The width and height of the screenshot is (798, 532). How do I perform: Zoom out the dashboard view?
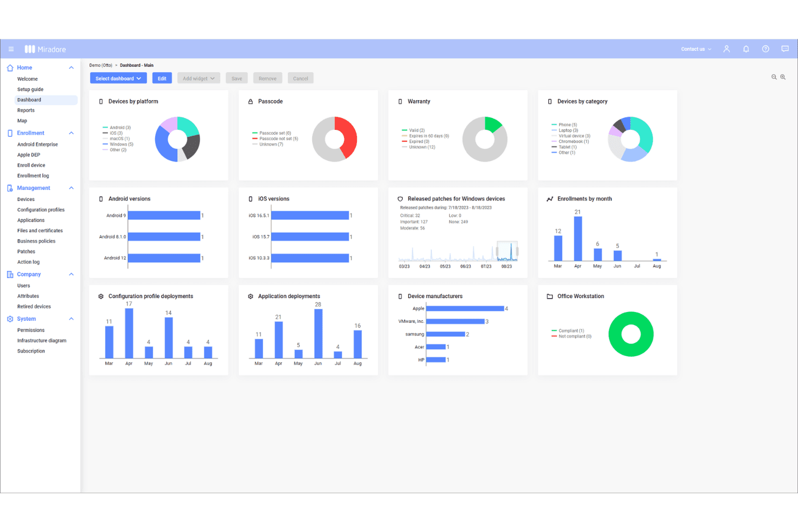click(774, 77)
